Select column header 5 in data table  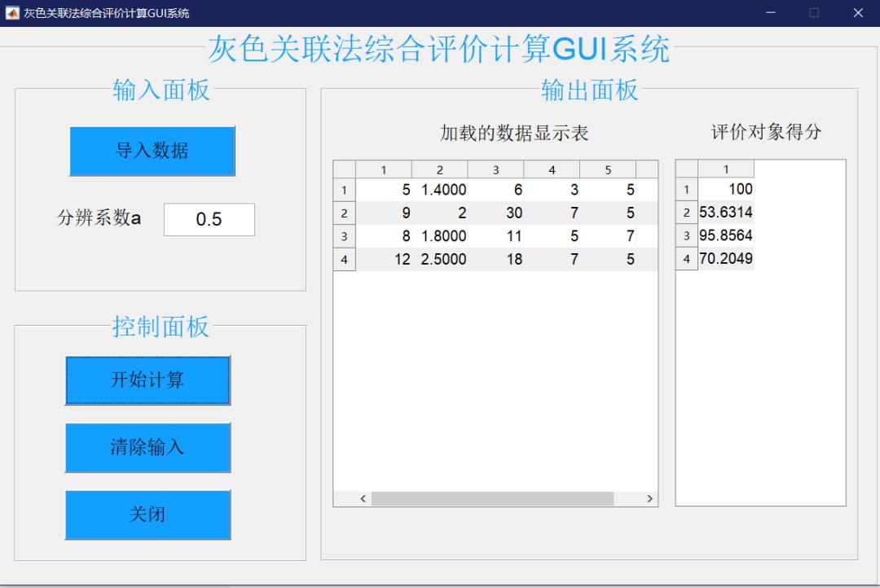pyautogui.click(x=608, y=169)
